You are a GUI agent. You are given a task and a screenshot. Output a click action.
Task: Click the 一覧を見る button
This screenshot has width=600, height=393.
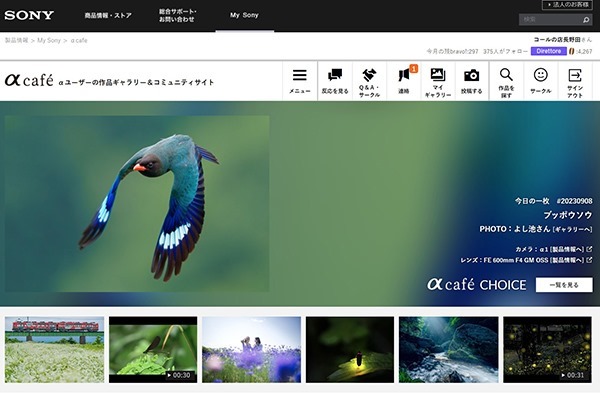tap(564, 285)
